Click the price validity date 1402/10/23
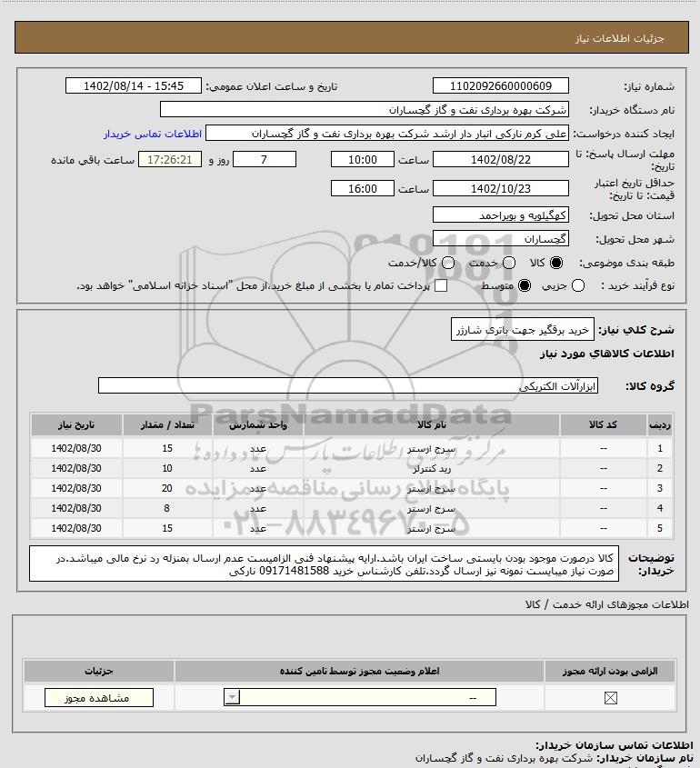The height and width of the screenshot is (768, 700). pyautogui.click(x=501, y=188)
